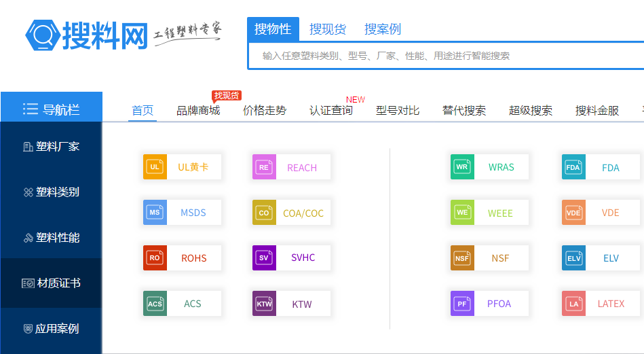The image size is (644, 354).
Task: Go to 品牌商城 in top navigation
Action: [x=198, y=111]
